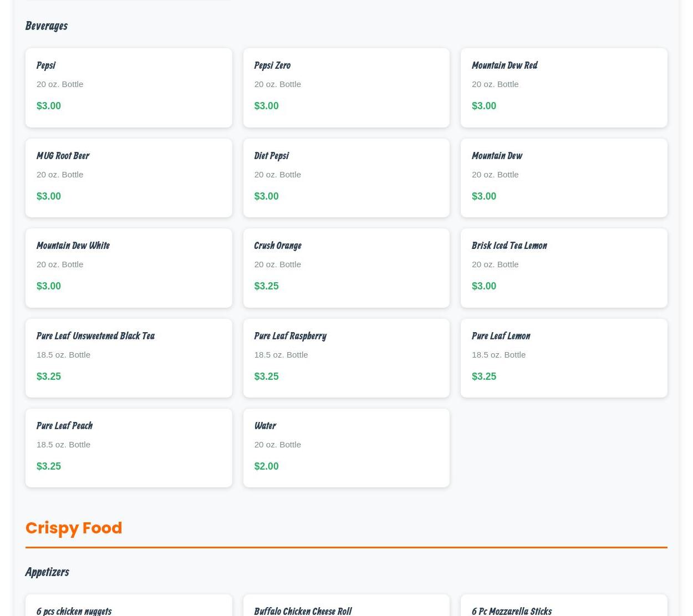Open the Pure Leaf Raspberry item
The image size is (693, 616).
(346, 358)
